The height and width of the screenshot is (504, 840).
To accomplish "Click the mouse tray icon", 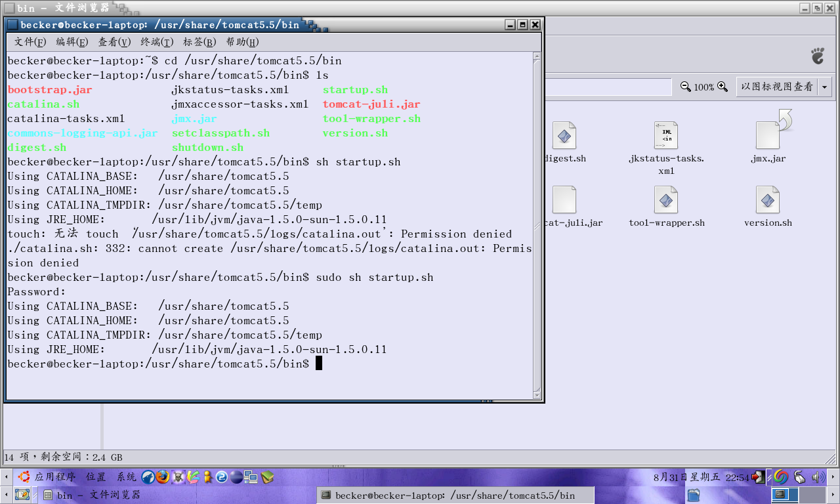I will pos(799,477).
